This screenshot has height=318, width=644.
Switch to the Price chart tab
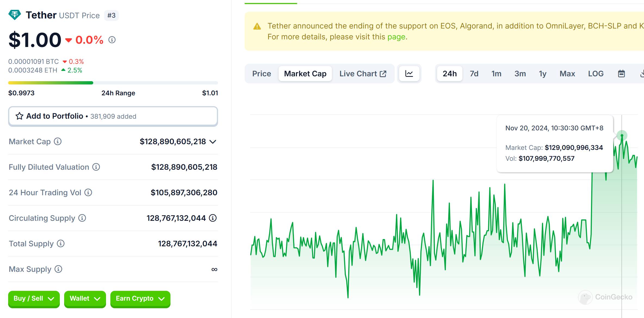click(262, 74)
